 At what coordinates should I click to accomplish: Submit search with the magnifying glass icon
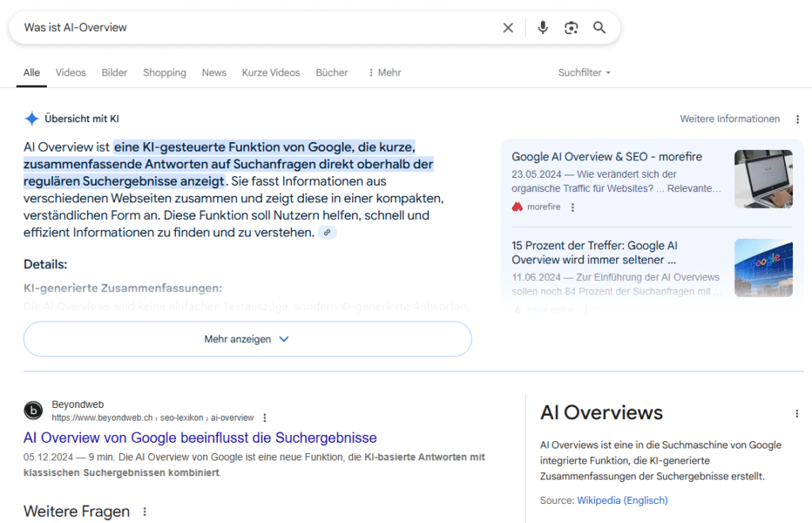pos(599,28)
